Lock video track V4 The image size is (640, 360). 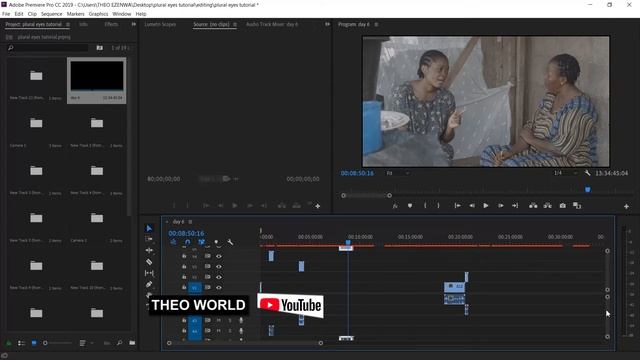pos(184,256)
